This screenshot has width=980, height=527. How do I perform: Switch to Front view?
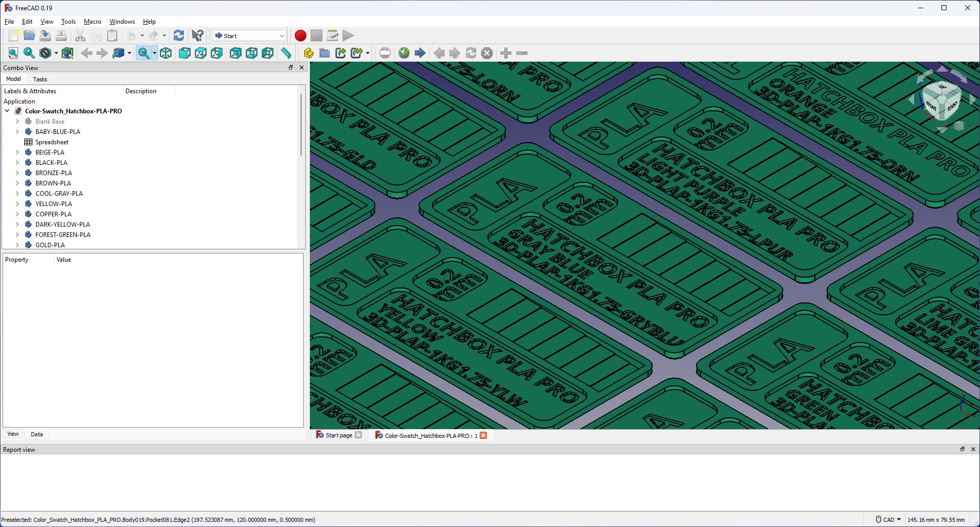[x=184, y=53]
